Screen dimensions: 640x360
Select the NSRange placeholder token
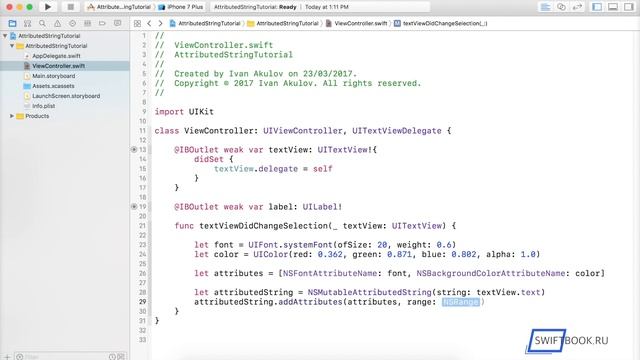click(460, 302)
